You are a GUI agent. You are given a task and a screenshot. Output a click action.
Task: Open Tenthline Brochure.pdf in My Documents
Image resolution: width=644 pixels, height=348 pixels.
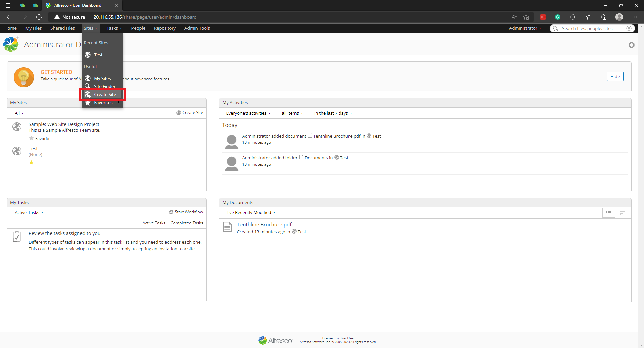(x=264, y=224)
